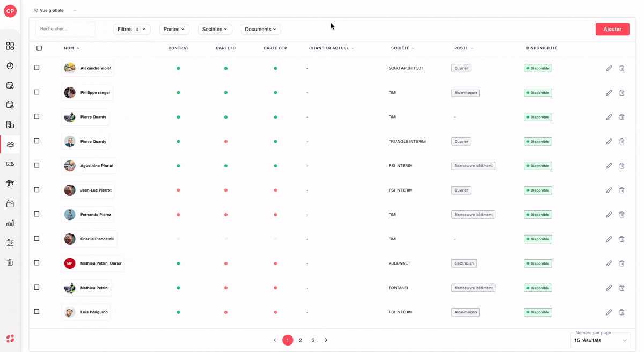Open the wallet card icon in sidebar

pos(10,203)
